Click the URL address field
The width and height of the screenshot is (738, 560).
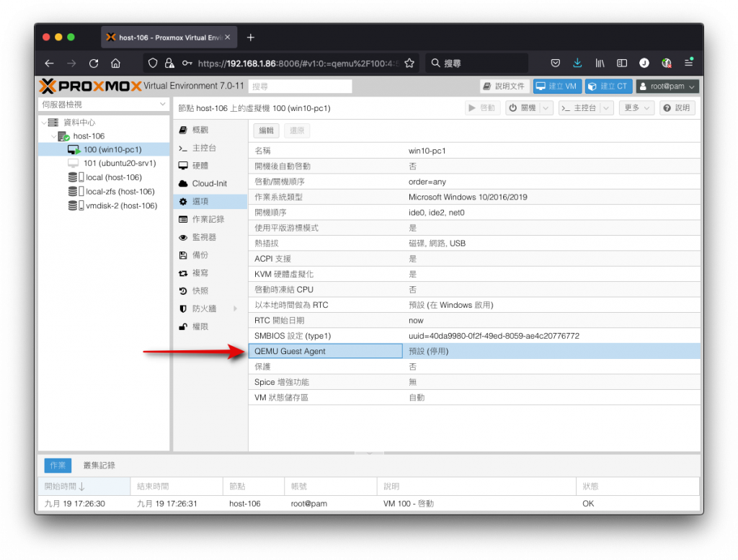click(x=298, y=63)
